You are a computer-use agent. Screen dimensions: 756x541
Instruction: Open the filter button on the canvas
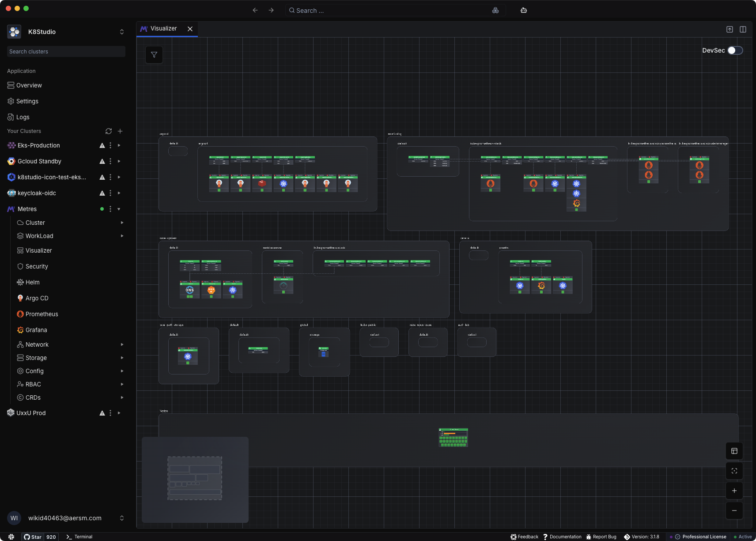click(x=154, y=55)
